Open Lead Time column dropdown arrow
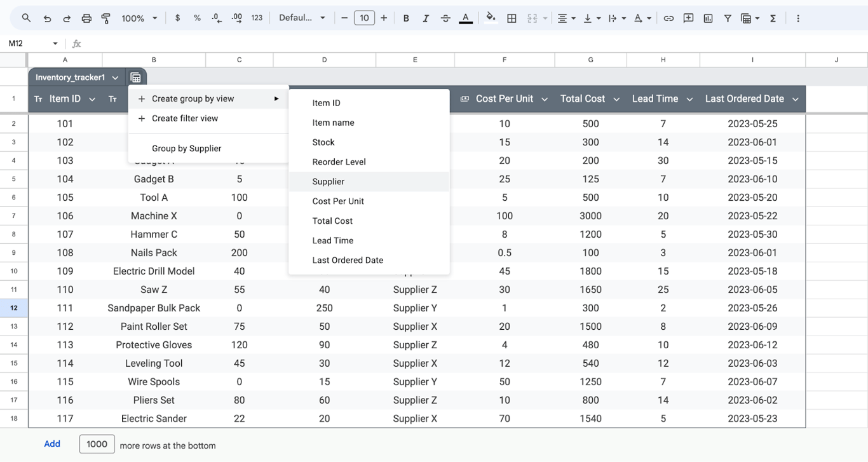The height and width of the screenshot is (462, 868). click(689, 99)
